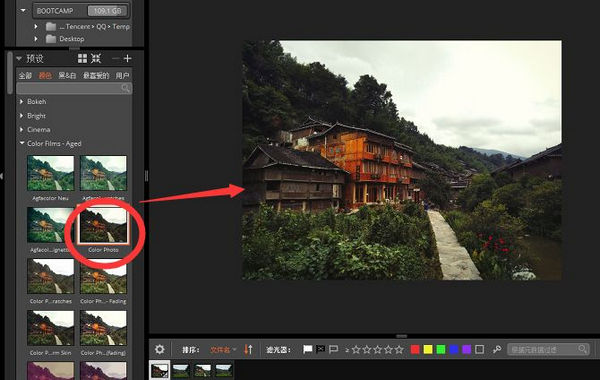The height and width of the screenshot is (380, 600).
Task: Expand the Desktop folder
Action: click(x=36, y=39)
